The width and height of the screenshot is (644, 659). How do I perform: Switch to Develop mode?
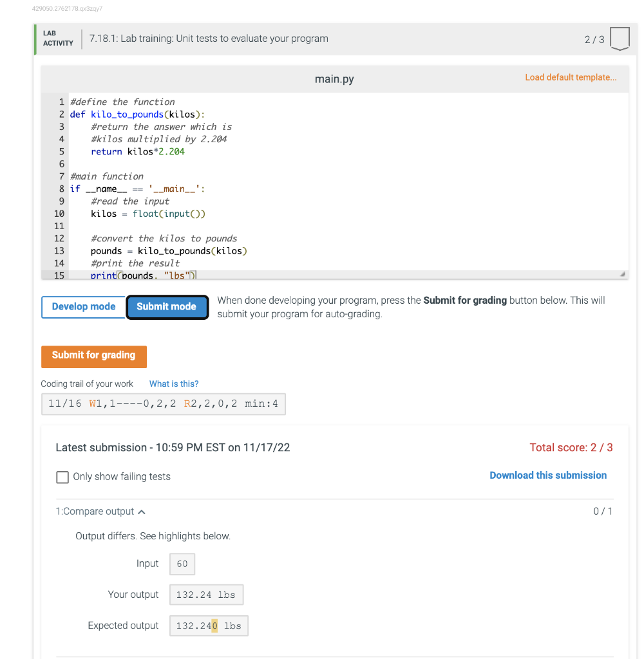[83, 307]
